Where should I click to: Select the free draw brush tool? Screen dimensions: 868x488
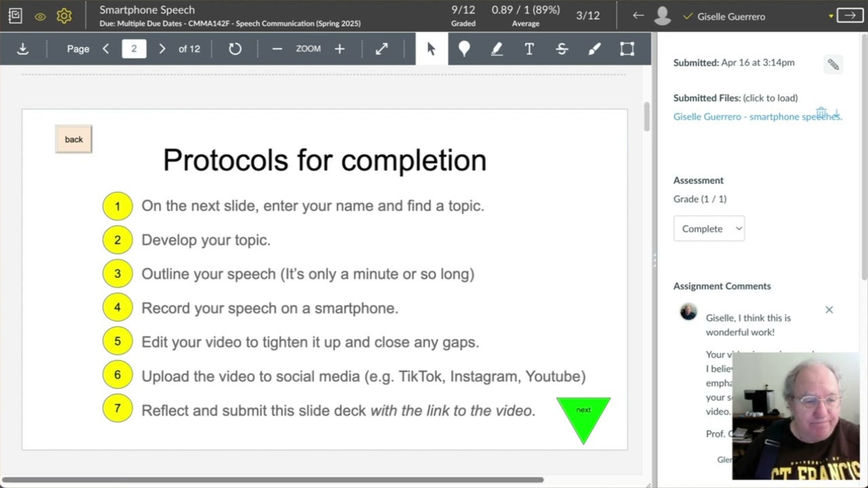[x=595, y=49]
